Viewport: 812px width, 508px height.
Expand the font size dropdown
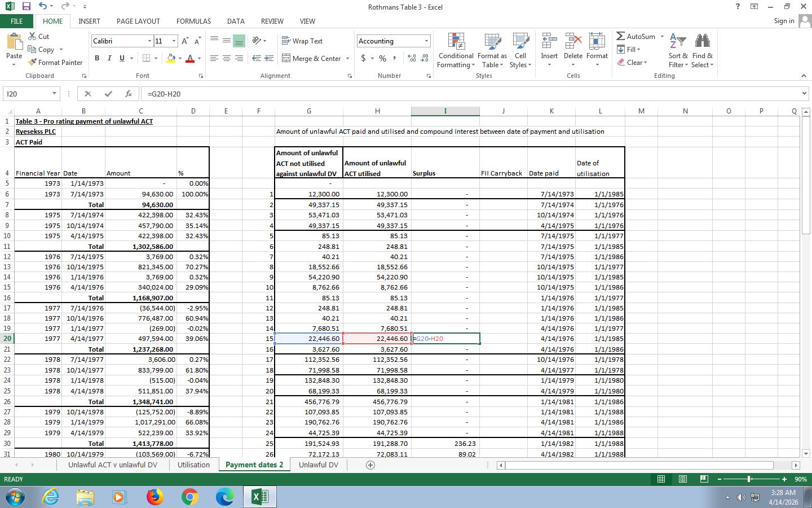click(x=174, y=41)
